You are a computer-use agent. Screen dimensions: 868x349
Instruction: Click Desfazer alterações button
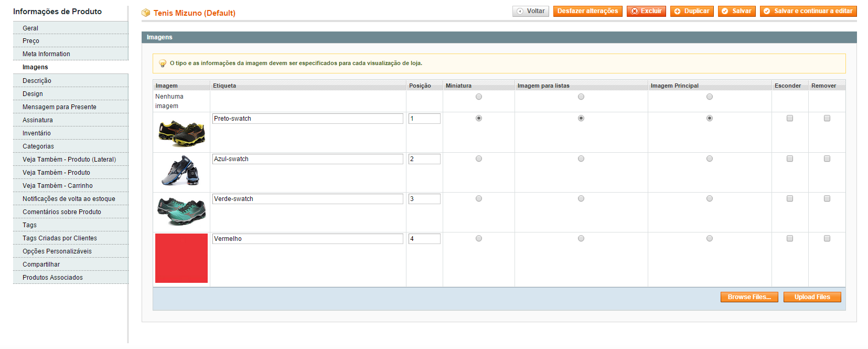pyautogui.click(x=587, y=11)
